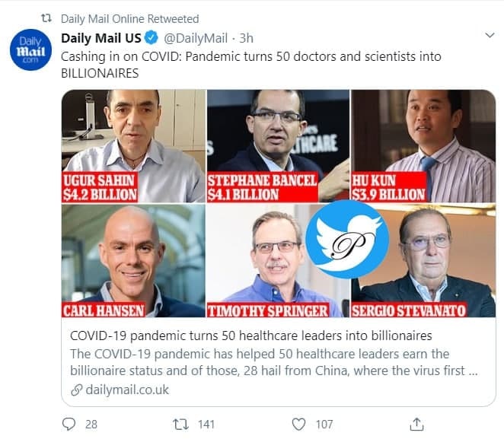
Task: Expand the tweet options chevron
Action: click(x=490, y=36)
